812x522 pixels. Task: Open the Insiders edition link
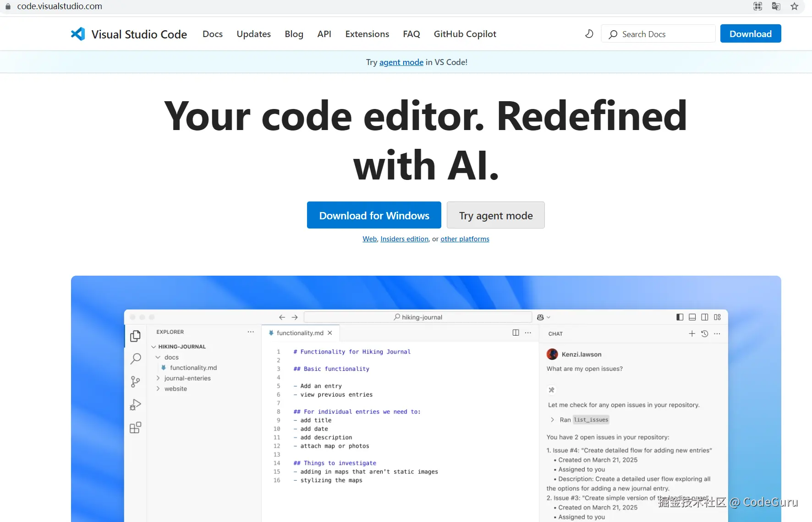pos(404,239)
